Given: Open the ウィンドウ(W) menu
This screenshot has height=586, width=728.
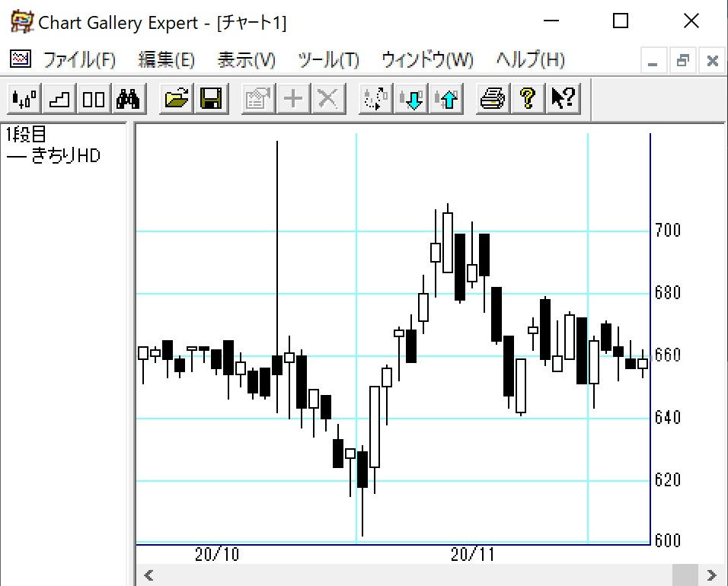Looking at the screenshot, I should (427, 60).
